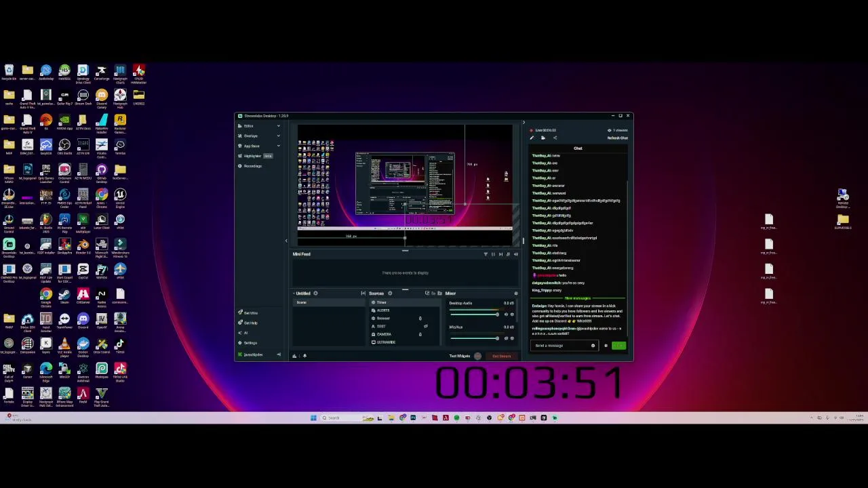Open App Store in Streamlabs sidebar

[x=251, y=146]
